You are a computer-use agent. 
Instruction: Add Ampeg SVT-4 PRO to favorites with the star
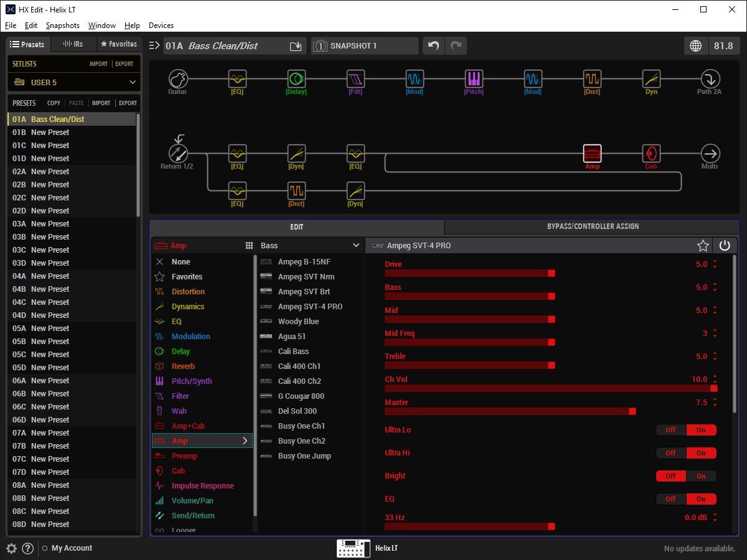[x=703, y=246]
